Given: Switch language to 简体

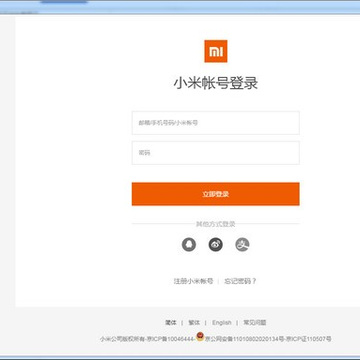Looking at the screenshot, I should click(171, 323).
